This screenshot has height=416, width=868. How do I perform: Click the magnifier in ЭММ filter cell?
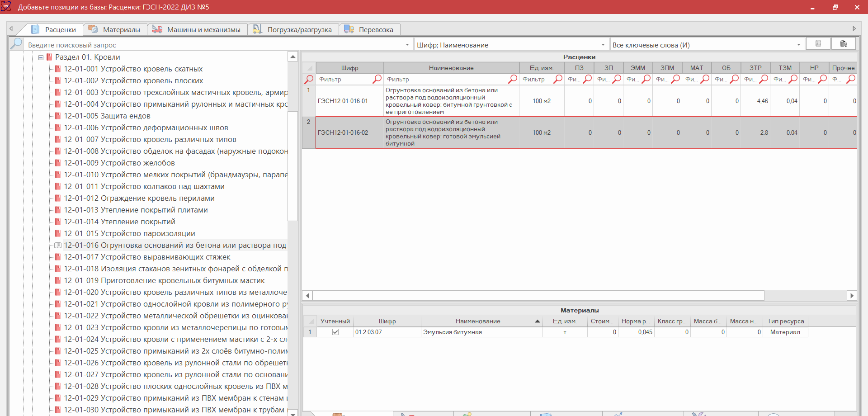[x=646, y=79]
